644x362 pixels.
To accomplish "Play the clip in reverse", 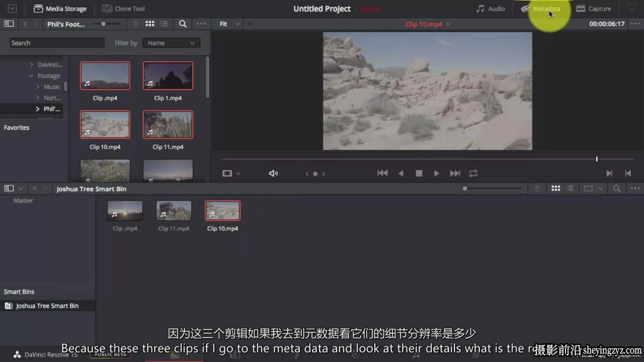I will (x=401, y=173).
